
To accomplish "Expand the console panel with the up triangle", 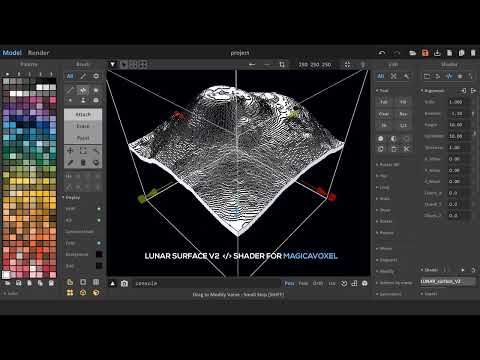I will point(113,283).
